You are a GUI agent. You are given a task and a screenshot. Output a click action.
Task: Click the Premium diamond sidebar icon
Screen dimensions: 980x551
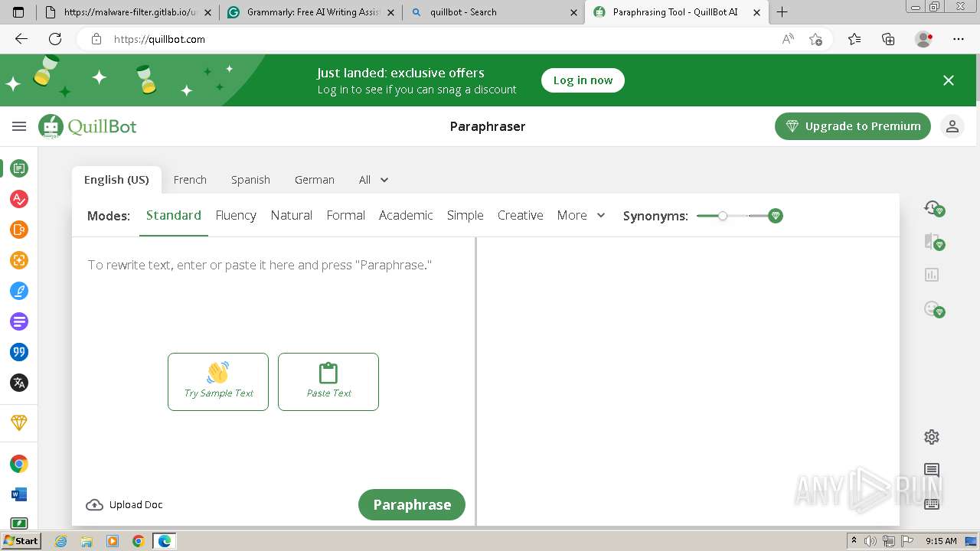[x=19, y=422]
